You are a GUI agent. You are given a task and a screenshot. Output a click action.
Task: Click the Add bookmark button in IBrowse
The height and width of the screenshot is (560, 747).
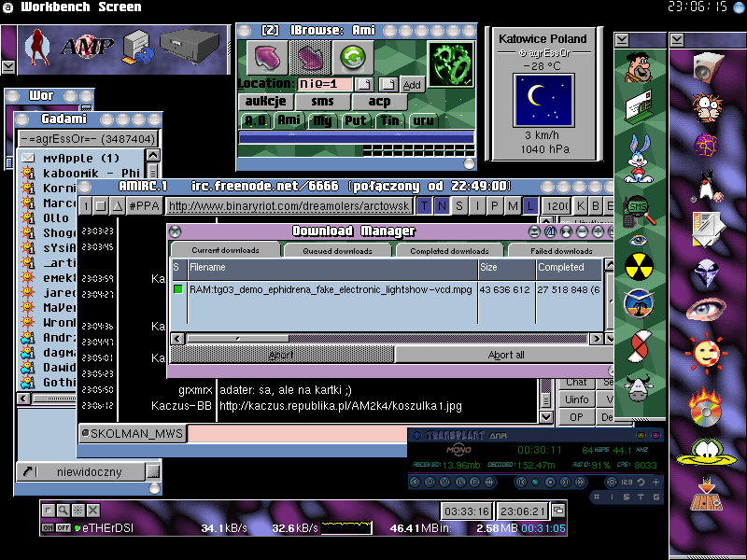pos(412,85)
